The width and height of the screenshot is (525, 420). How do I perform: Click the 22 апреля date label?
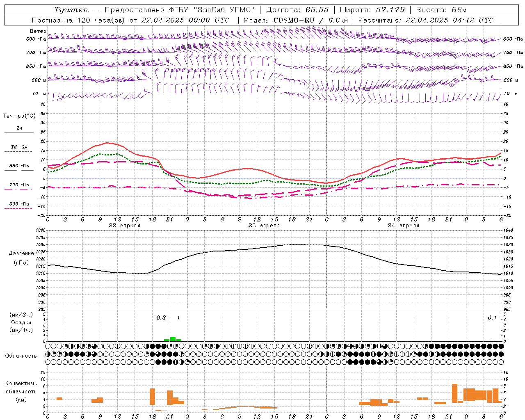click(124, 226)
